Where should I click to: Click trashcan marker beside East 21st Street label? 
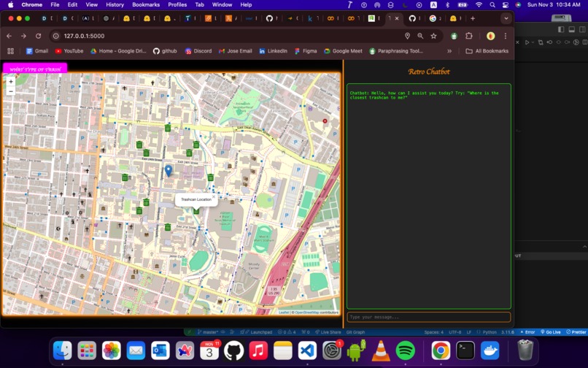click(168, 227)
